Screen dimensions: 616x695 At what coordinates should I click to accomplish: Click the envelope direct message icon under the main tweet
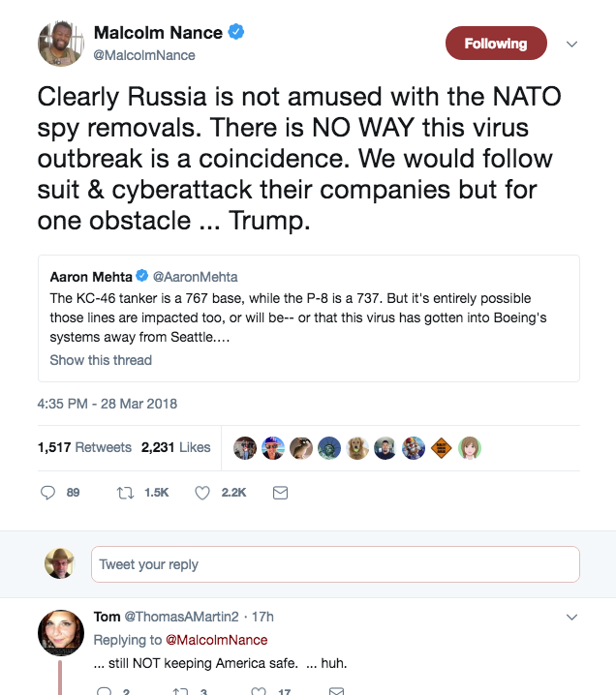tap(280, 493)
